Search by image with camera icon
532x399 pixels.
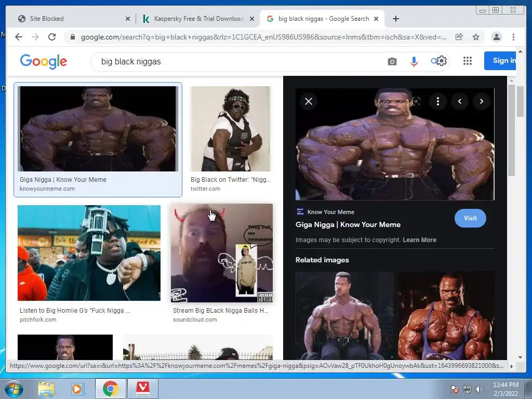(392, 62)
